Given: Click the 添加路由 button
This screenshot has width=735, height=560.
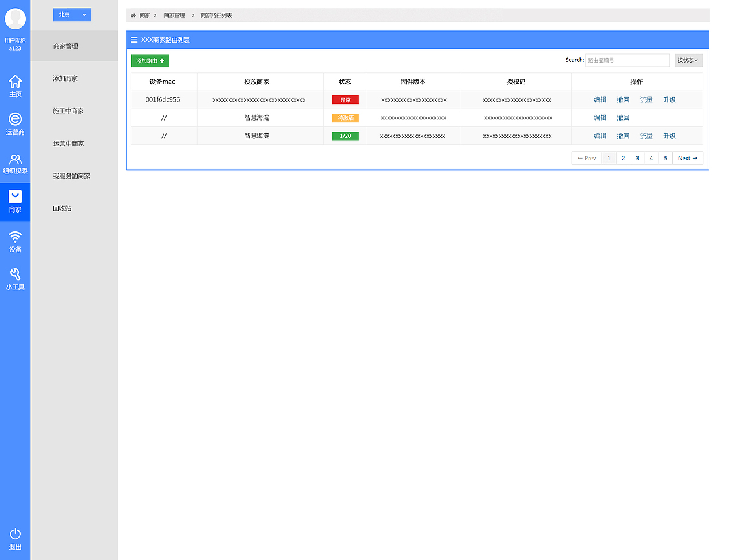Looking at the screenshot, I should click(x=150, y=61).
